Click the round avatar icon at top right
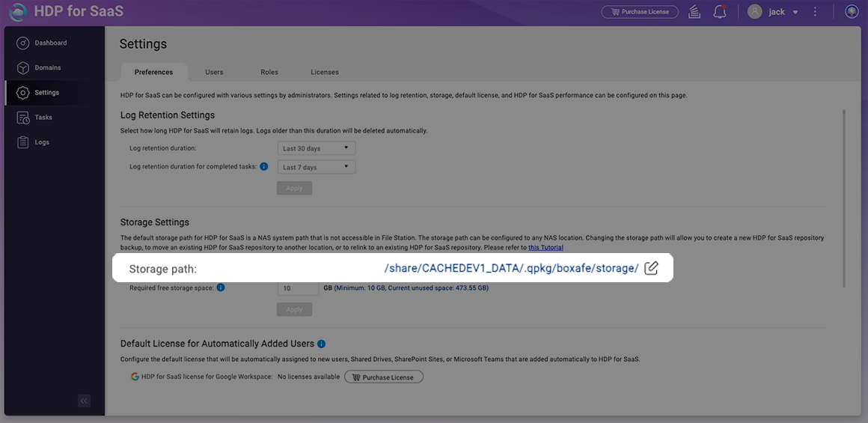The height and width of the screenshot is (423, 868). pyautogui.click(x=851, y=12)
